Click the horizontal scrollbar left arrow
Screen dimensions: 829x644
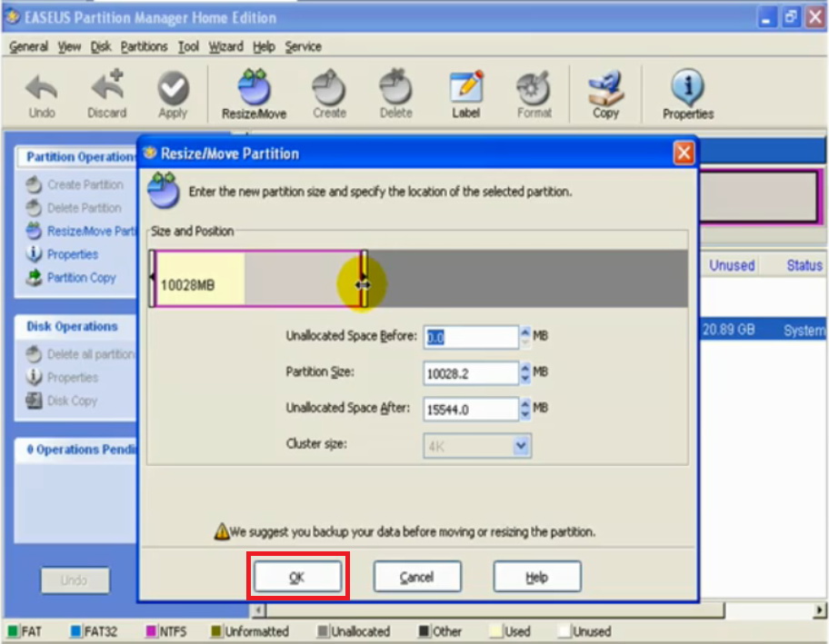pyautogui.click(x=257, y=610)
